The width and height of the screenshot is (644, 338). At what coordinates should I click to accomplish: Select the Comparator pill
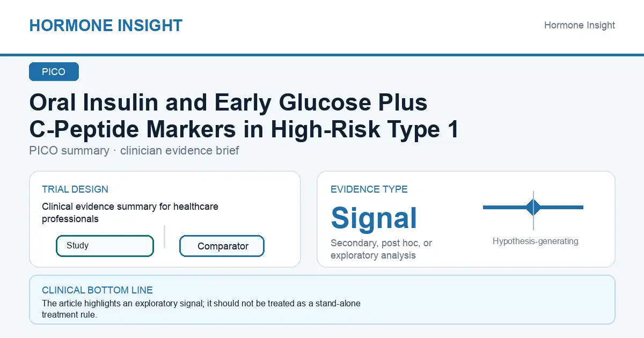click(x=222, y=246)
